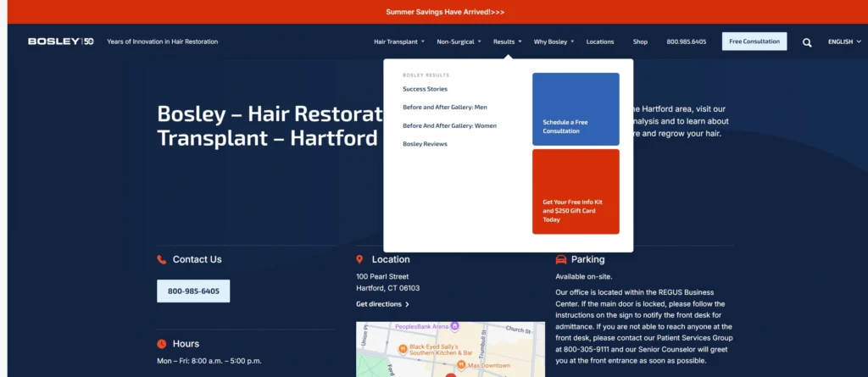Screen dimensions: 868x377
Task: Open Before and After Gallery: Men
Action: click(x=445, y=108)
